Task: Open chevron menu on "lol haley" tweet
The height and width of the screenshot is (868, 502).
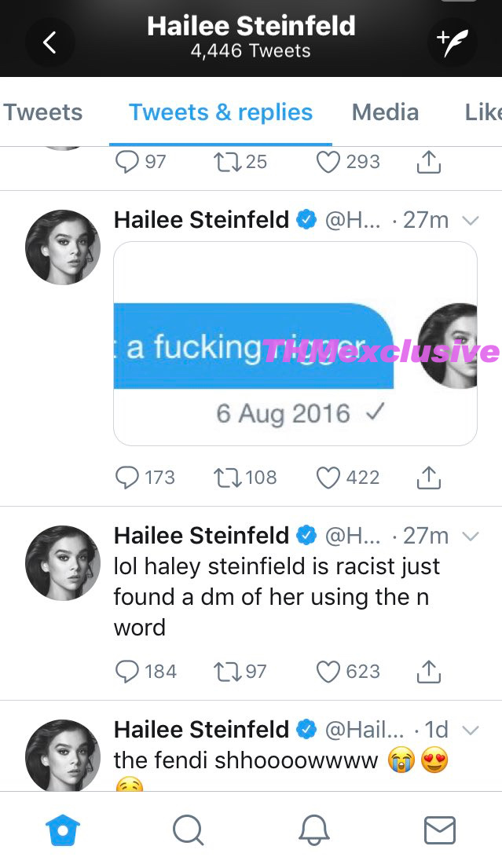Action: click(471, 537)
